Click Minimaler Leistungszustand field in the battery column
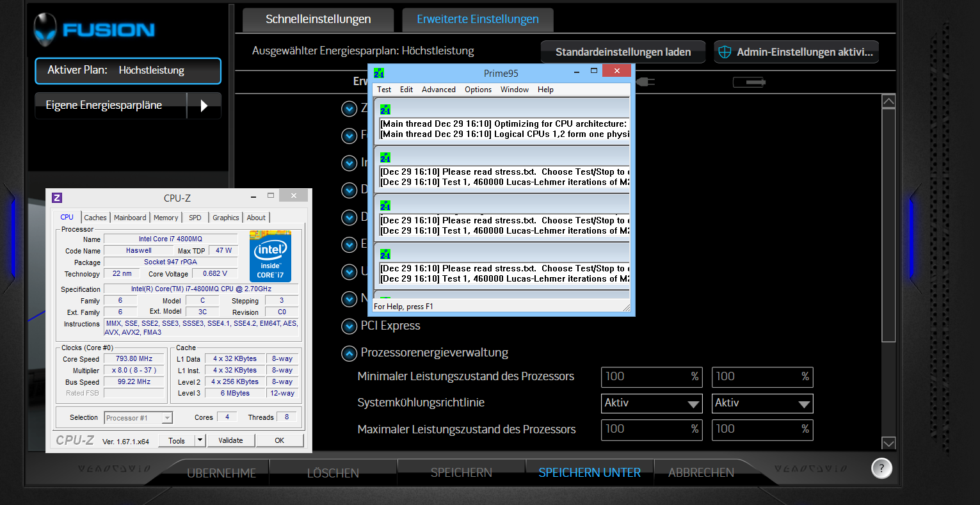The width and height of the screenshot is (980, 505). (x=762, y=377)
